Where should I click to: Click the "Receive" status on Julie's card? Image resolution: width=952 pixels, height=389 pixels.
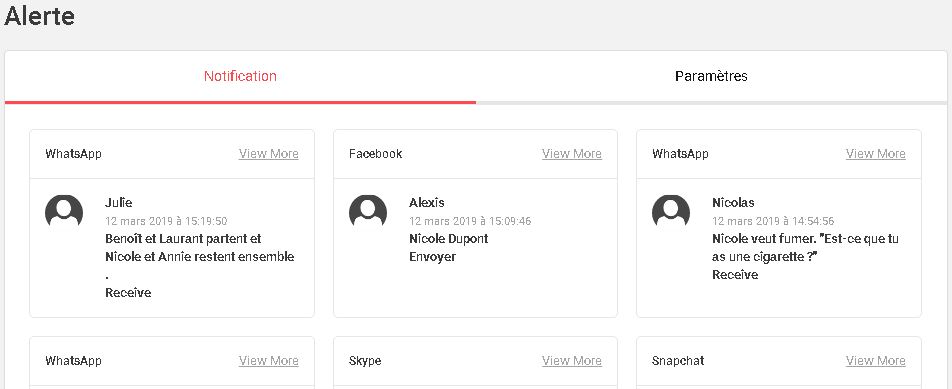128,293
